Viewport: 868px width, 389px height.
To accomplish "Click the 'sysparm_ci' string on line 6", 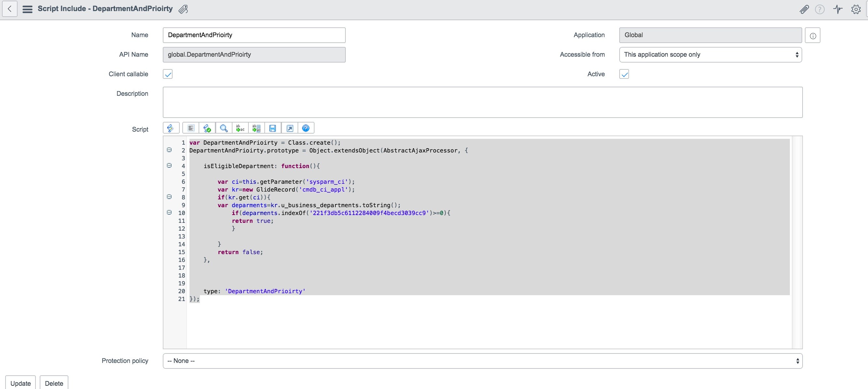I will [x=327, y=182].
